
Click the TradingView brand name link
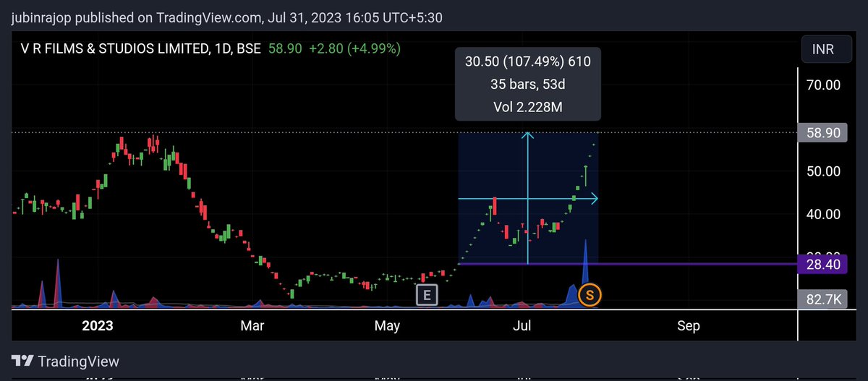click(78, 361)
